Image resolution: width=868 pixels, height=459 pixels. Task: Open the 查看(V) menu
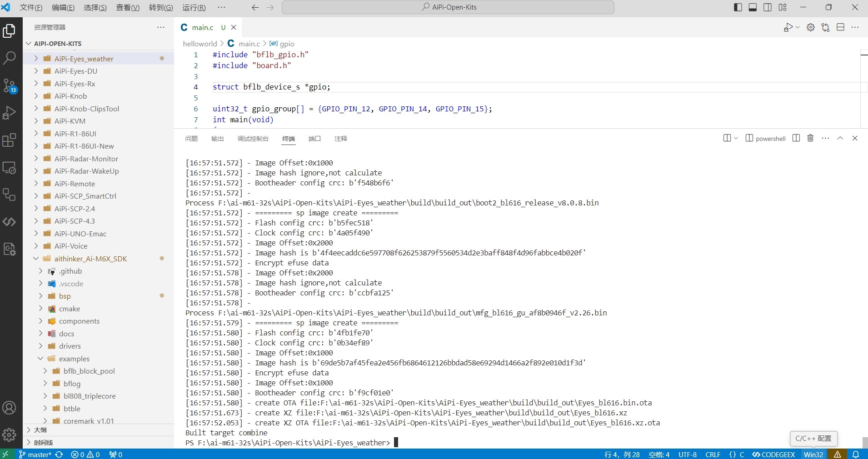pos(128,7)
